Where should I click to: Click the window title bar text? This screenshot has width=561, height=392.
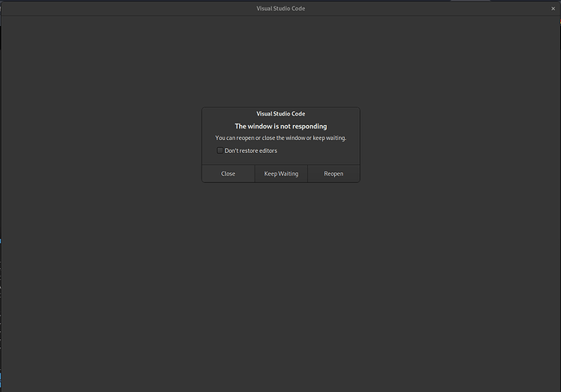pos(280,9)
